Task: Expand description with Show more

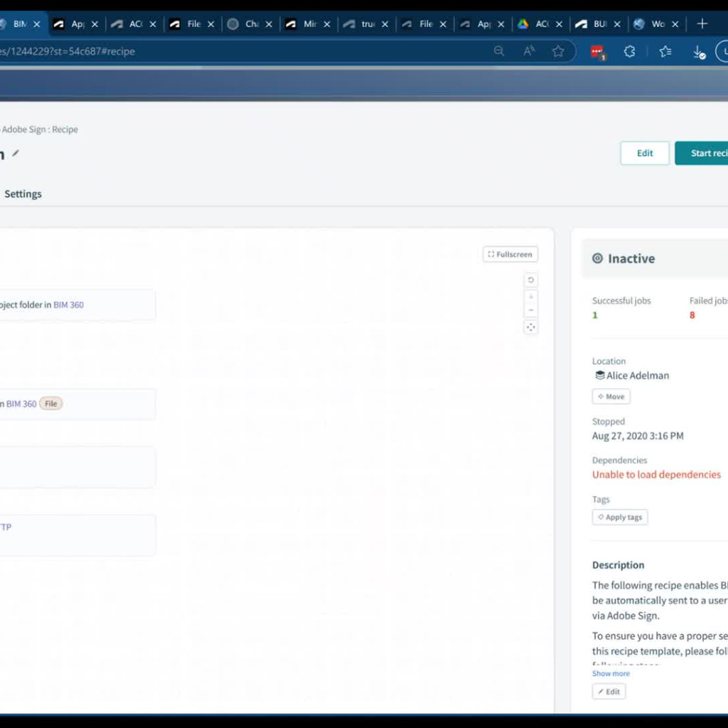Action: [611, 673]
